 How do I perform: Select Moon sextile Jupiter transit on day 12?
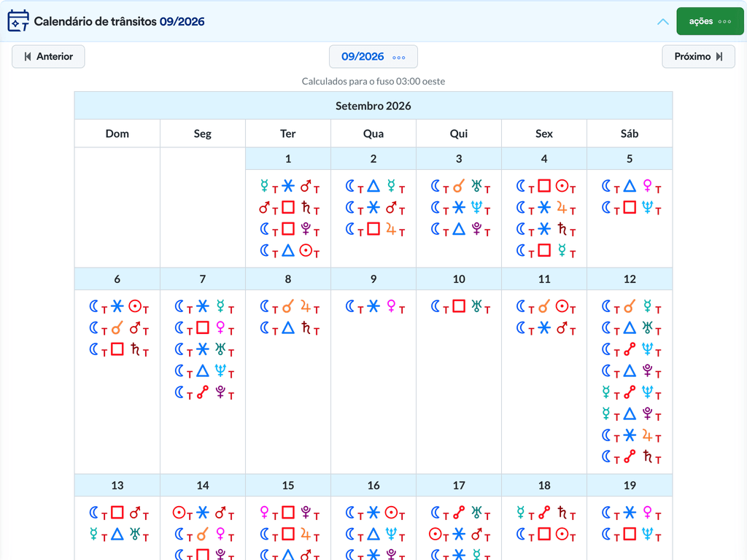[631, 435]
